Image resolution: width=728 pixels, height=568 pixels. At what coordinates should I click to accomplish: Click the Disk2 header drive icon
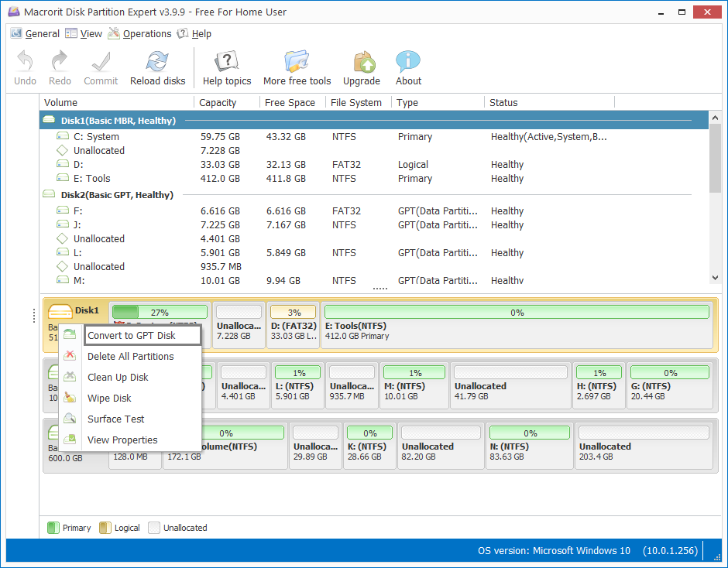tap(49, 194)
